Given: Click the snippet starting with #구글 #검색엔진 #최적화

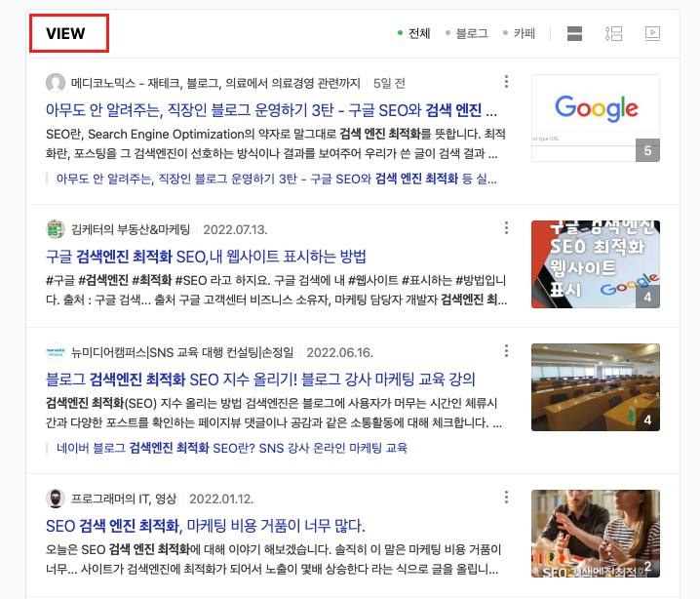Looking at the screenshot, I should (276, 290).
